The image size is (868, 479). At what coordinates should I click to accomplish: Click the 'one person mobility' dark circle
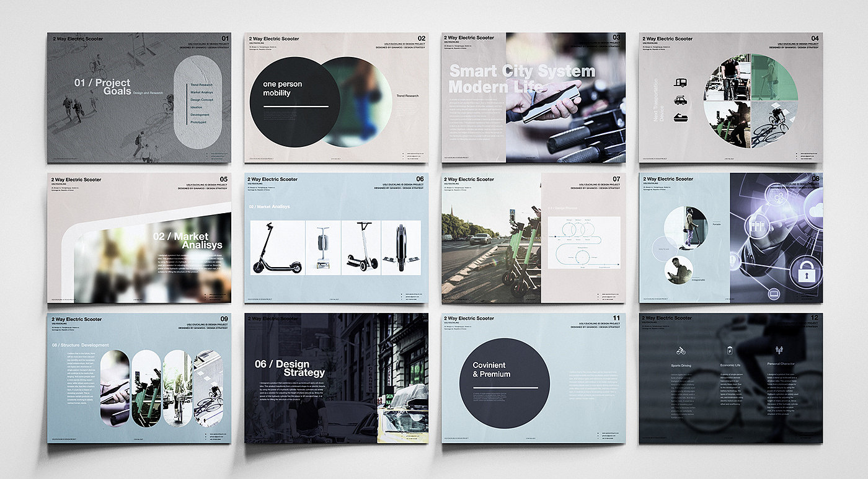294,102
